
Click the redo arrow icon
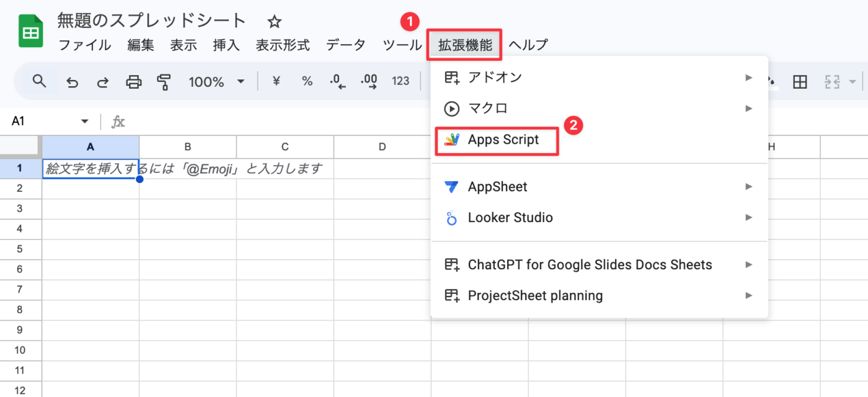(103, 81)
